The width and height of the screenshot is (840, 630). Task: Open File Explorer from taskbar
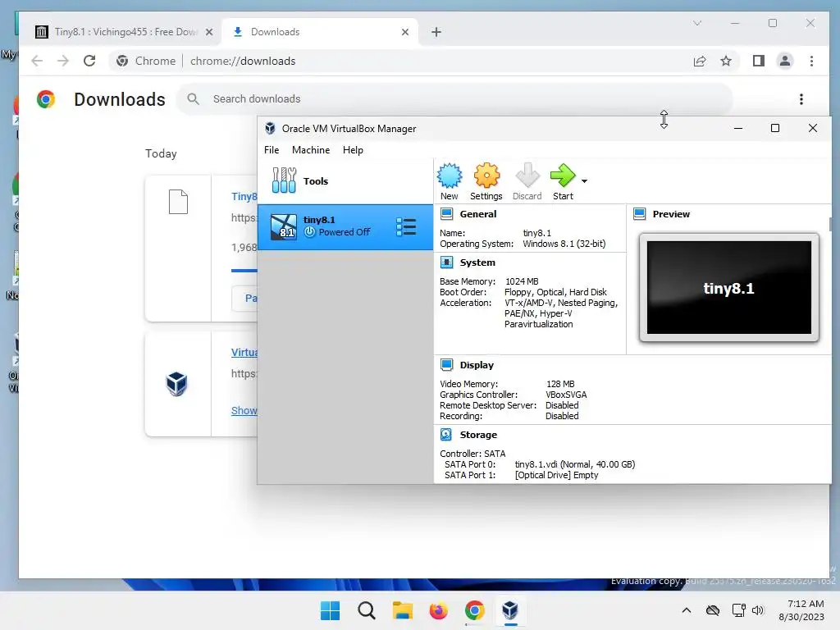point(402,610)
